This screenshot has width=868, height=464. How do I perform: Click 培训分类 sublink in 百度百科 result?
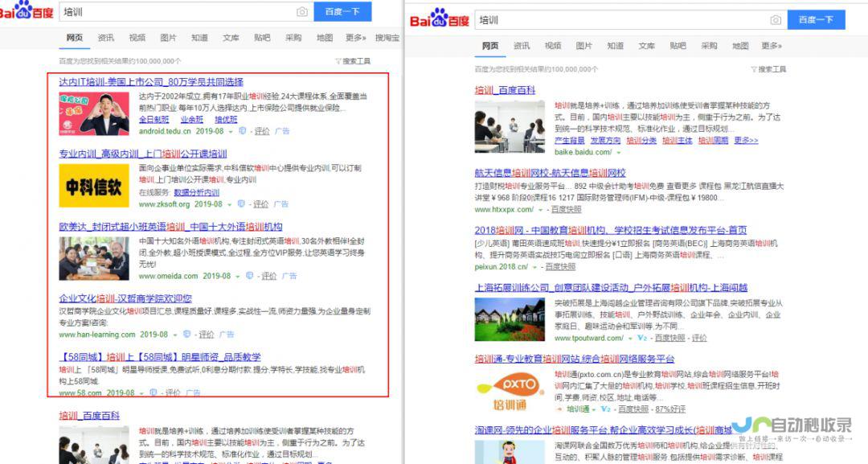641,141
